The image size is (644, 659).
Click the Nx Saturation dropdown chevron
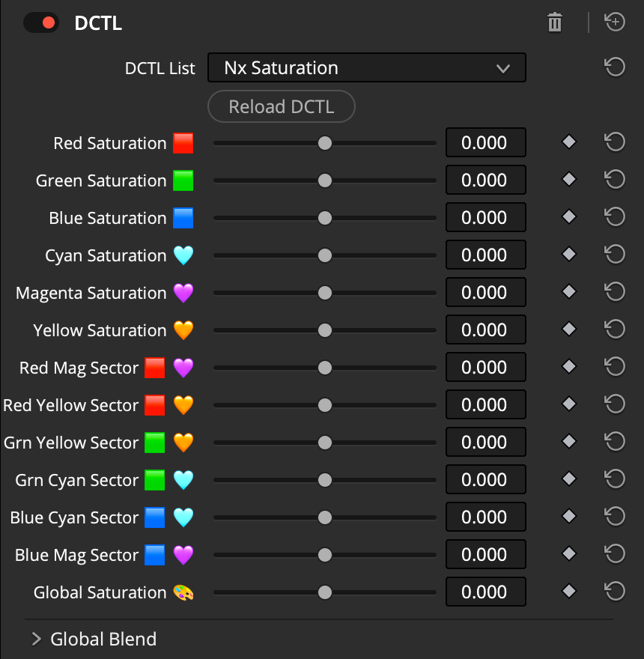(x=503, y=67)
